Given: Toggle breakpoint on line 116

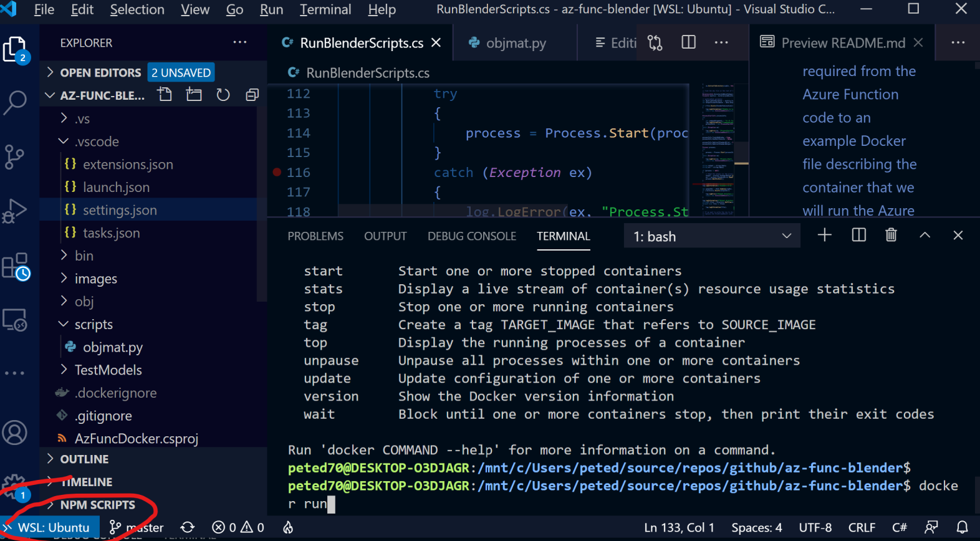Looking at the screenshot, I should tap(277, 172).
